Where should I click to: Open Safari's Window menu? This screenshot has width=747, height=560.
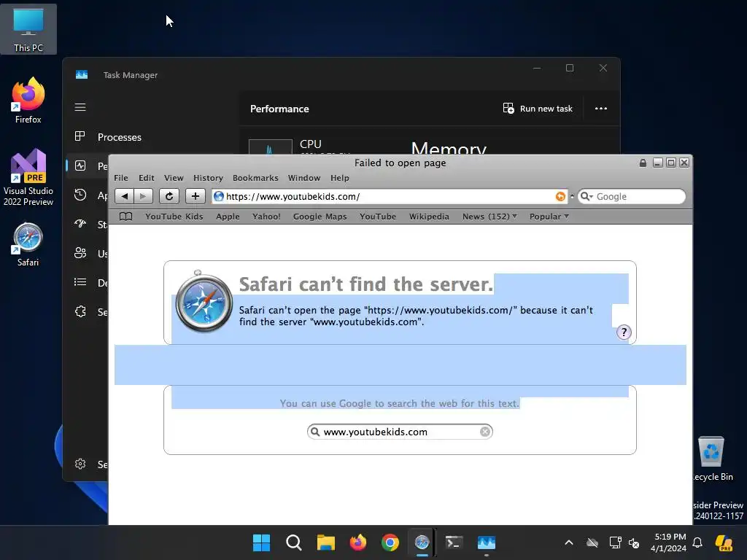tap(304, 178)
